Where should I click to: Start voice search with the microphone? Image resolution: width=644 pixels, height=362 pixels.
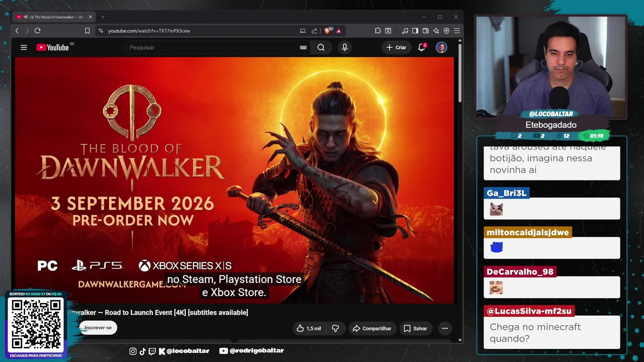[x=345, y=47]
